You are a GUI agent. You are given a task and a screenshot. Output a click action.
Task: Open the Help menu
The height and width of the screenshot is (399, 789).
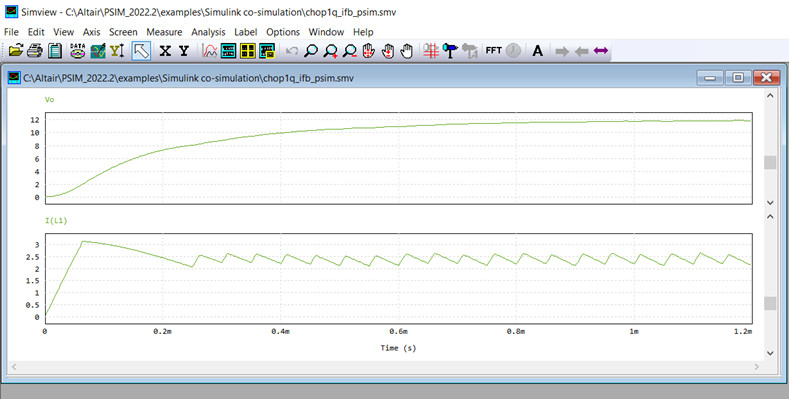pos(363,32)
